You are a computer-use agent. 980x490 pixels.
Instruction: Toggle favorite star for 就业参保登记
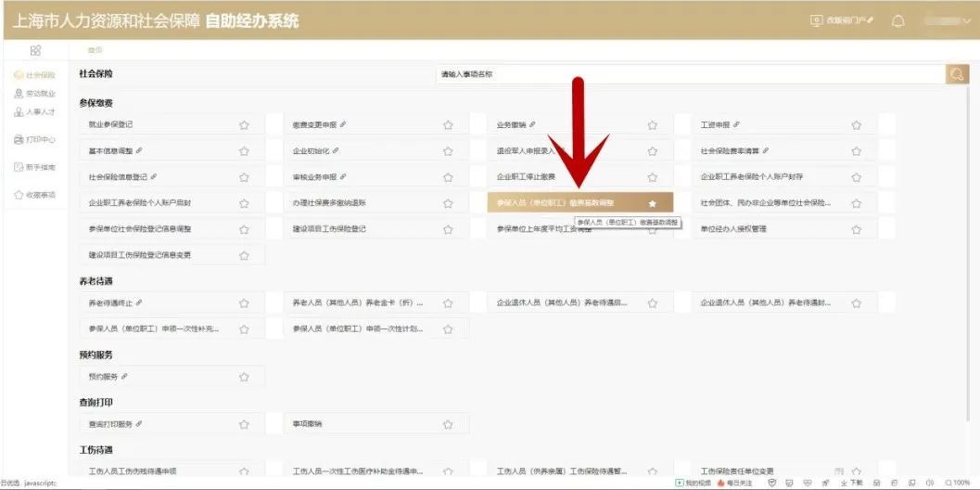(x=244, y=124)
